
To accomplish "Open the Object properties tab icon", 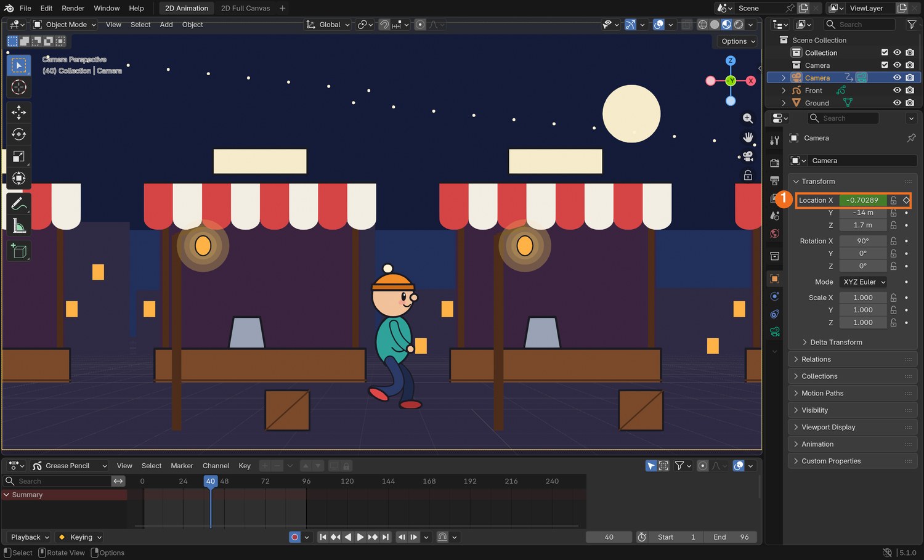I will coord(775,278).
